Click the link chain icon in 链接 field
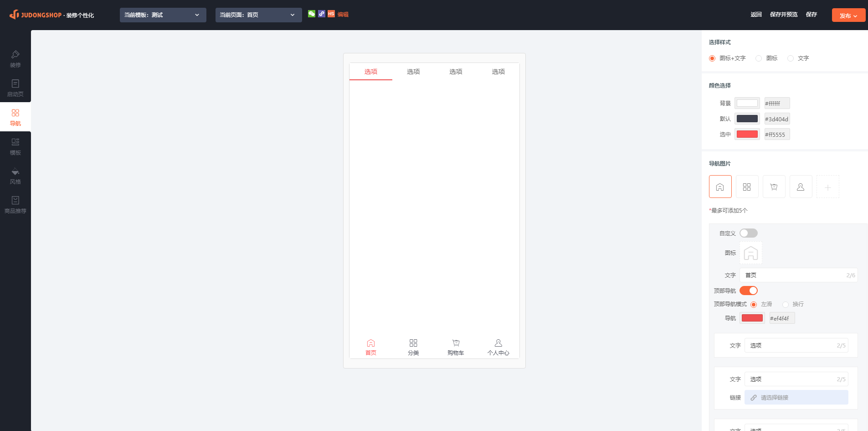The width and height of the screenshot is (868, 431). point(754,398)
